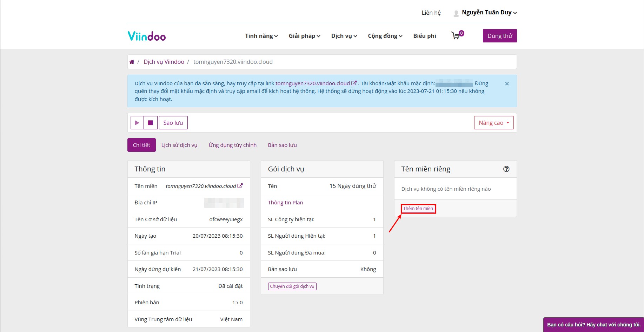Image resolution: width=644 pixels, height=332 pixels.
Task: Dismiss the blue notification banner
Action: click(507, 83)
